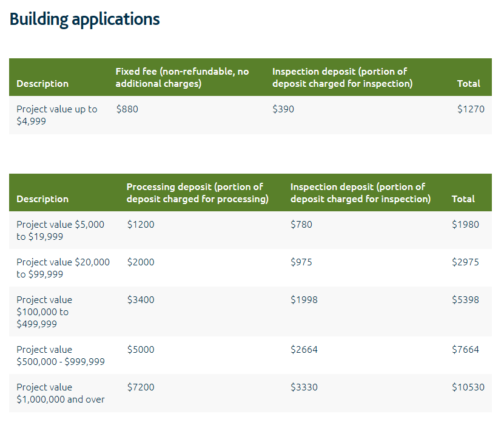Screen dimensions: 504x422
Task: Click 'Project value $500,000 - $999,999' description
Action: 61,356
